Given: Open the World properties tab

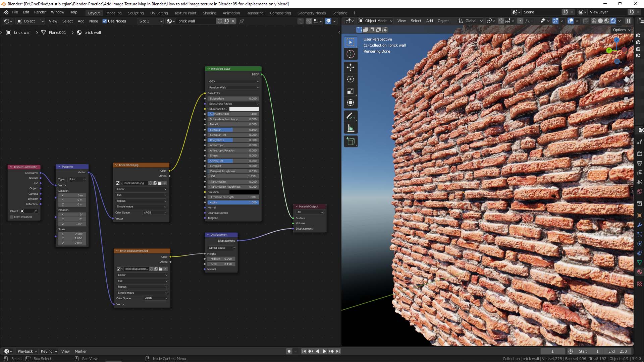Looking at the screenshot, I should tap(640, 191).
